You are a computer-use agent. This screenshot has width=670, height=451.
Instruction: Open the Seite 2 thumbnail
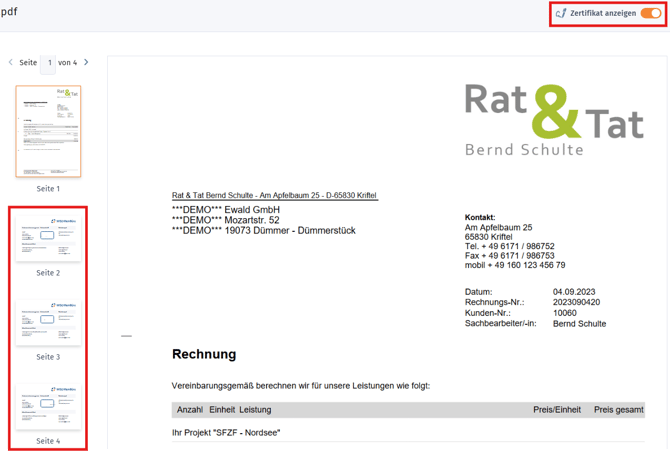click(48, 238)
